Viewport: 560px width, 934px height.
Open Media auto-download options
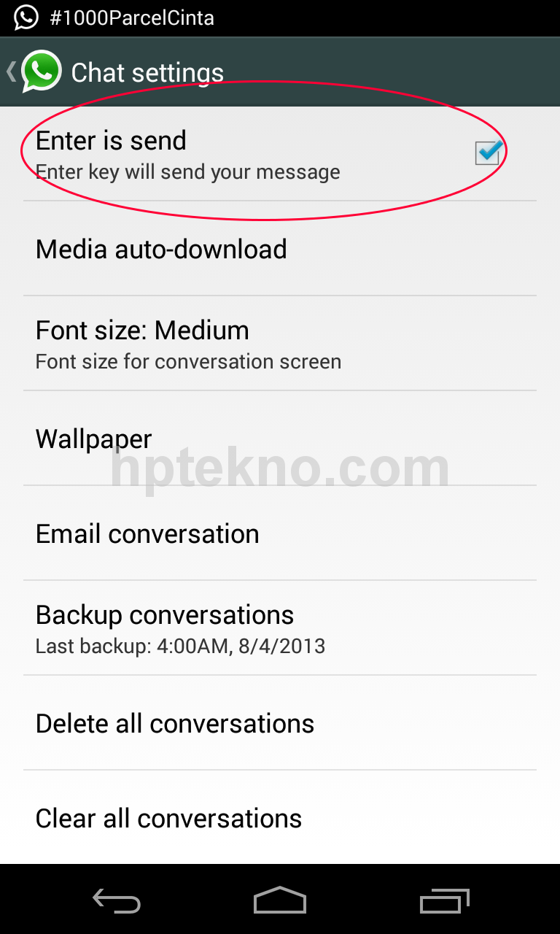coord(280,249)
